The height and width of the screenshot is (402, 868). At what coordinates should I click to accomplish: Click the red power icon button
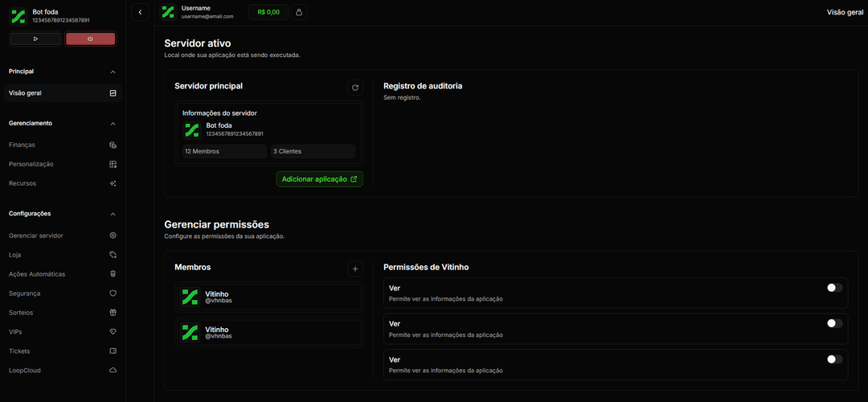[90, 39]
